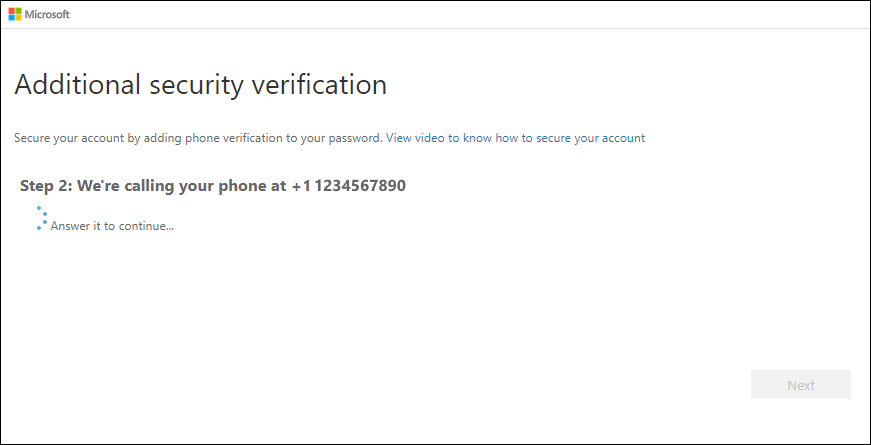Viewport: 871px width, 445px height.
Task: Click the Microsoft four-square logo icon
Action: pyautogui.click(x=14, y=15)
